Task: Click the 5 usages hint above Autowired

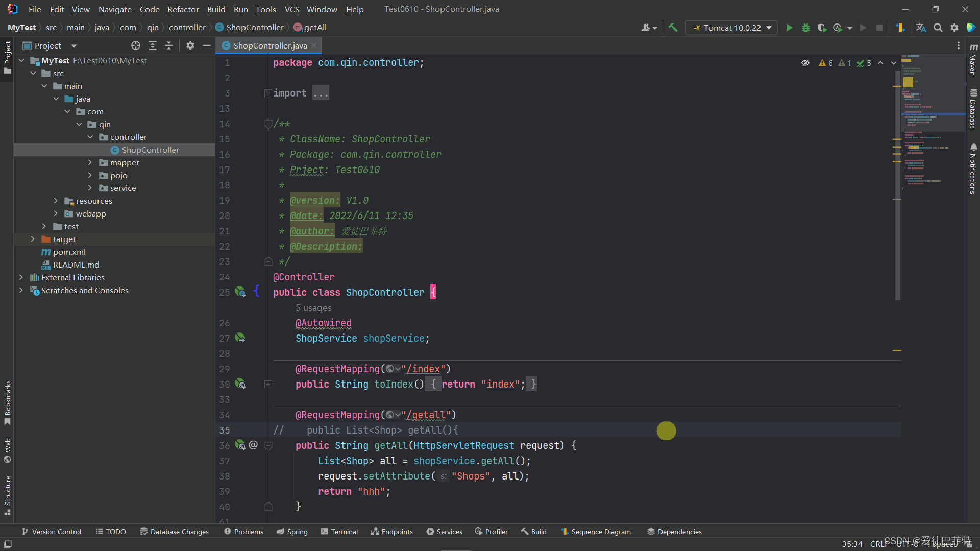Action: [313, 308]
